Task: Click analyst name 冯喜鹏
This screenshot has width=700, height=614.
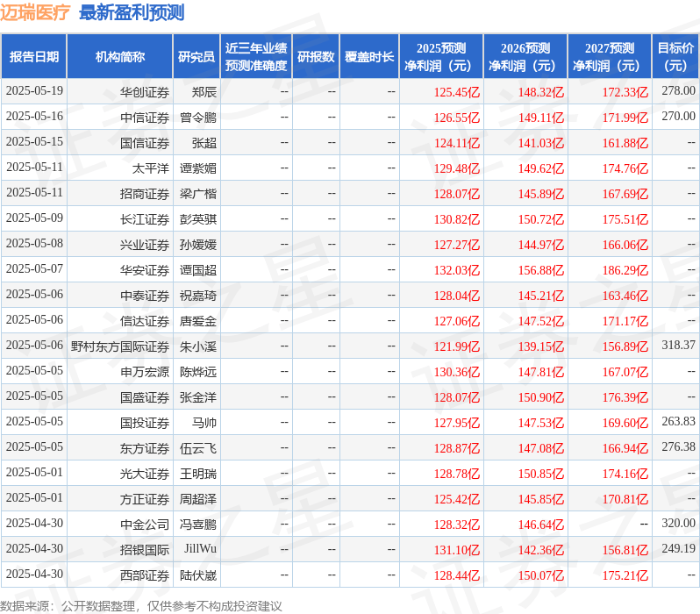Action: click(x=198, y=525)
